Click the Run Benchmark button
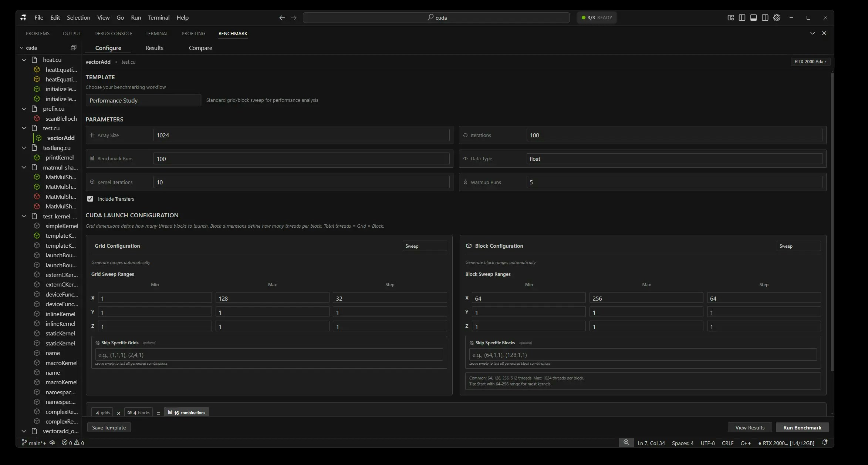The width and height of the screenshot is (868, 465). [x=801, y=427]
